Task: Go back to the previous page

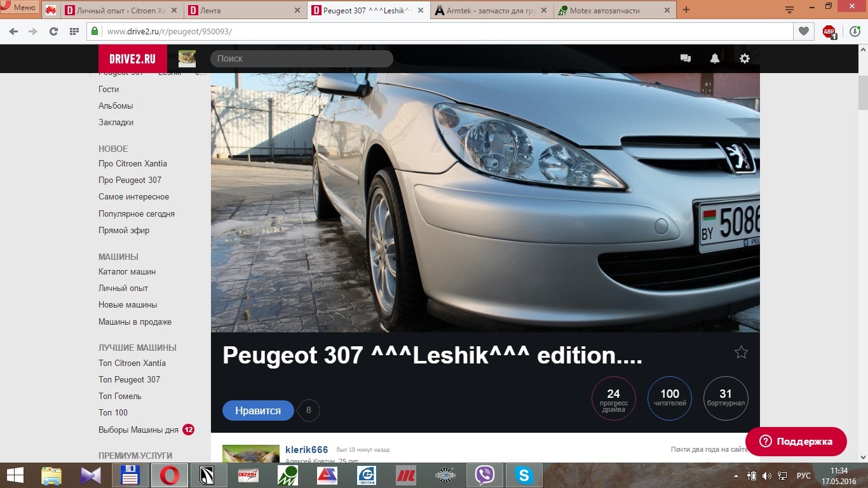Action: pyautogui.click(x=13, y=31)
